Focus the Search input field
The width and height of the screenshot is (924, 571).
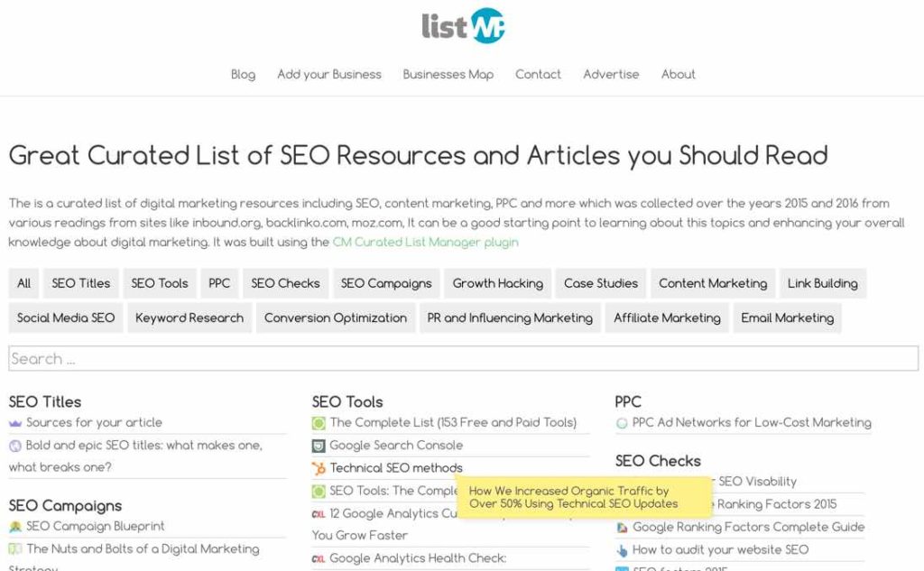pyautogui.click(x=463, y=359)
